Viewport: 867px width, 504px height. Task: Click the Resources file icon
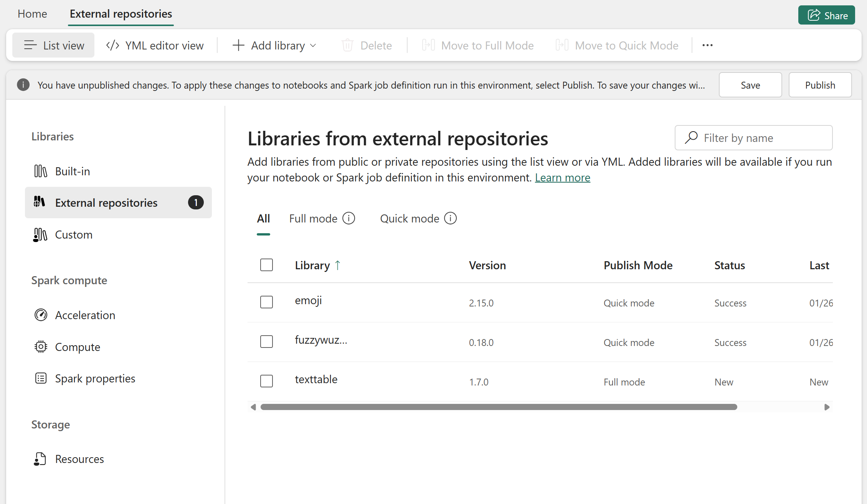point(40,459)
